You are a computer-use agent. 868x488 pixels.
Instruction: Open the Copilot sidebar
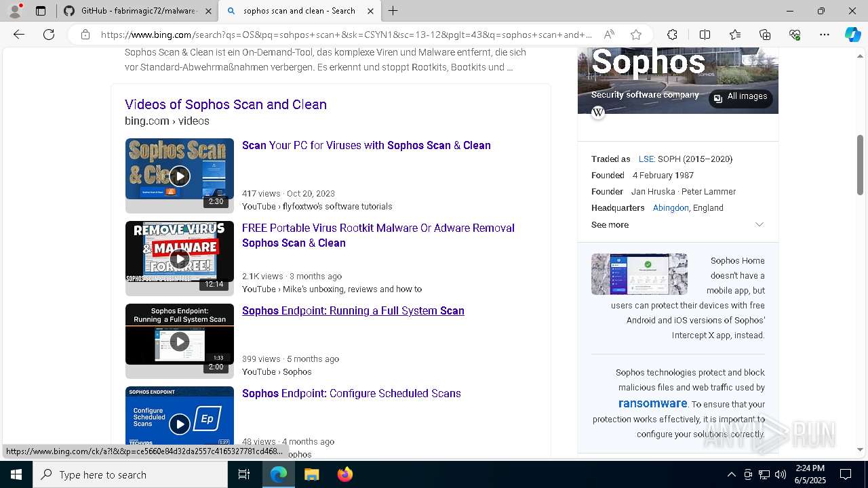click(x=852, y=35)
